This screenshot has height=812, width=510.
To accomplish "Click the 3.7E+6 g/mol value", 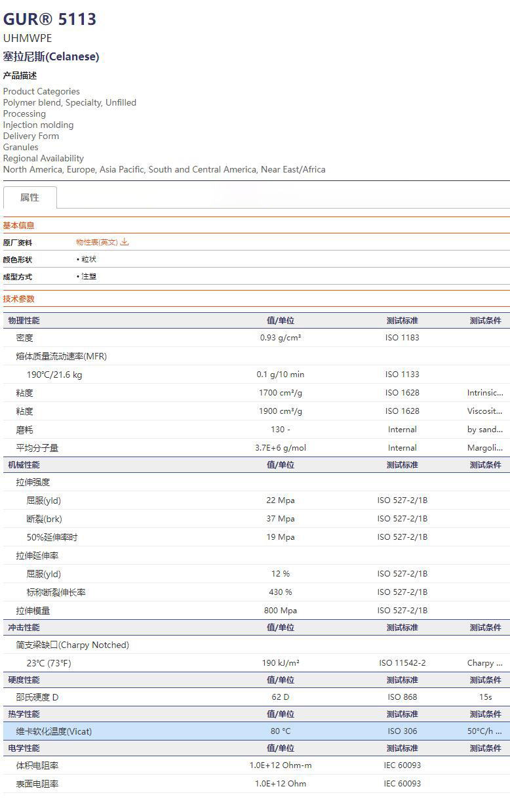I will 281,448.
